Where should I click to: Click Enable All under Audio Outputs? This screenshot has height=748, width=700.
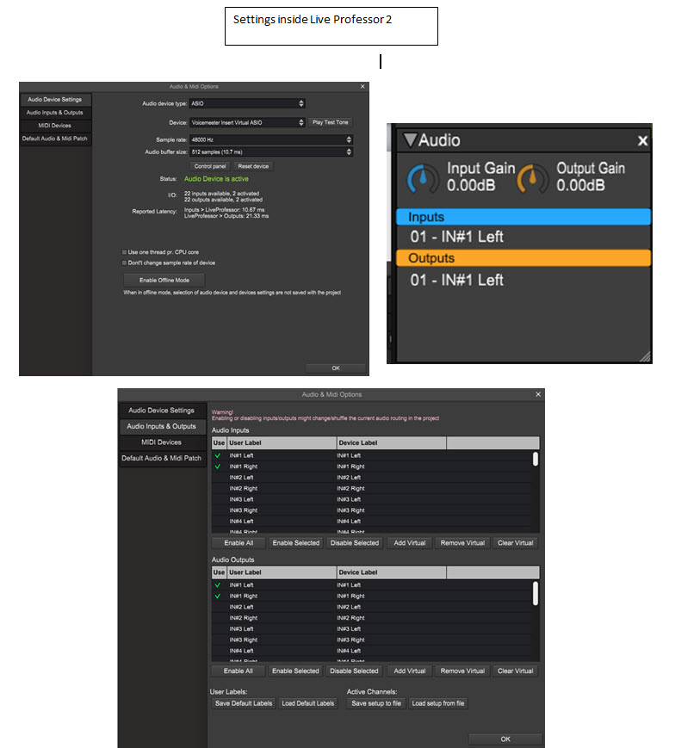coord(238,671)
